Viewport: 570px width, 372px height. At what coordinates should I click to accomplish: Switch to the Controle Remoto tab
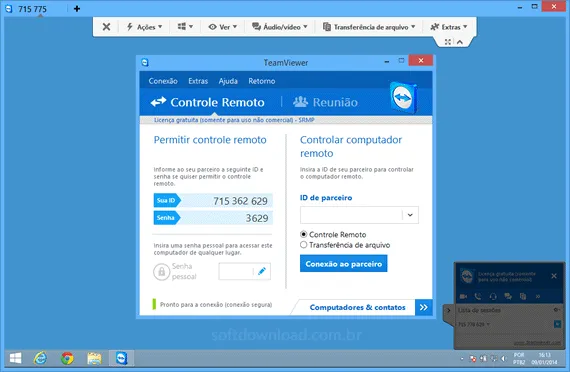click(208, 102)
